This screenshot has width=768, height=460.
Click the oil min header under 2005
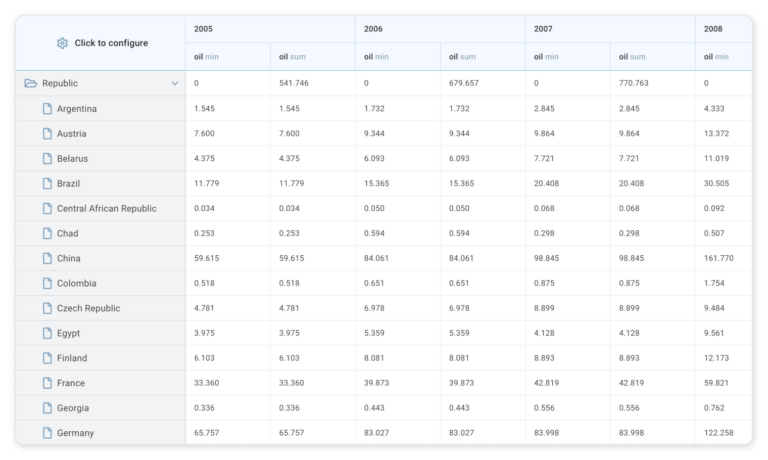[x=228, y=57]
